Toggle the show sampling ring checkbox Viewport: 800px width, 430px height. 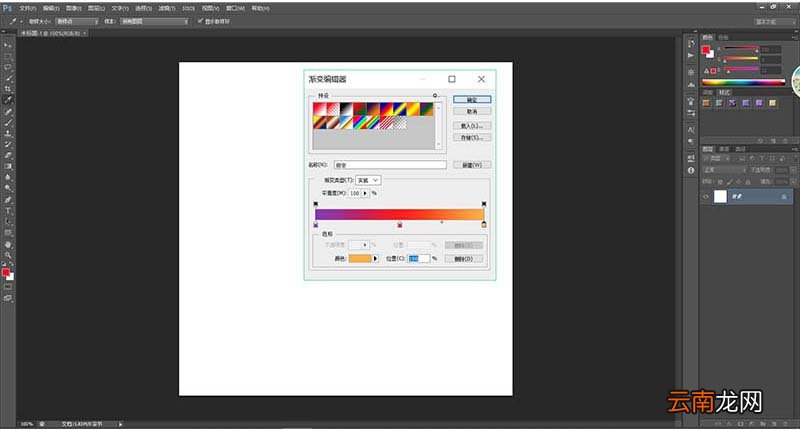(201, 21)
